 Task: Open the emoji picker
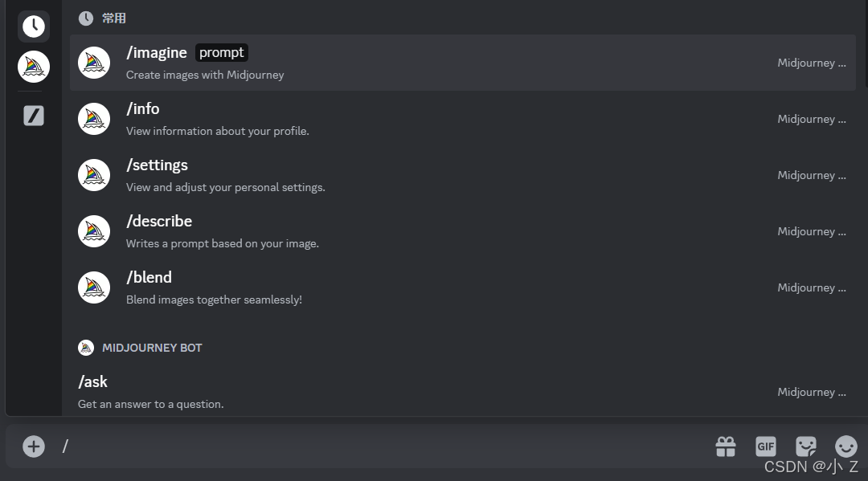tap(845, 446)
